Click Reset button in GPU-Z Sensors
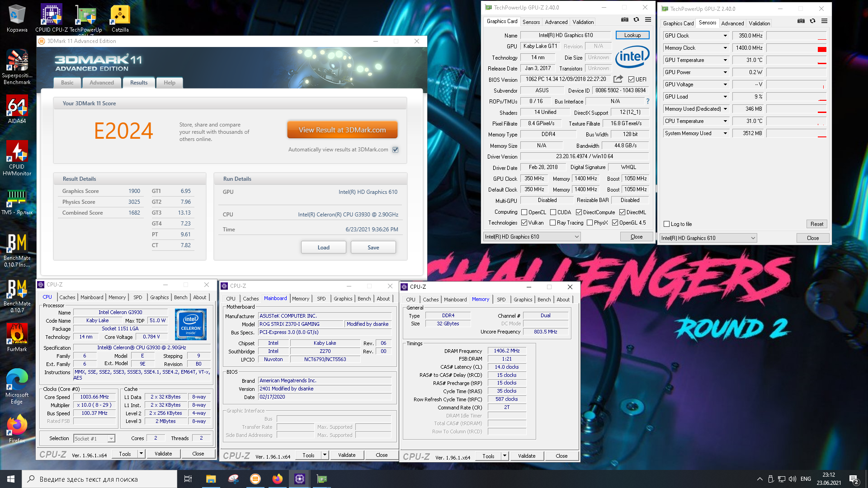This screenshot has height=488, width=868. point(817,224)
